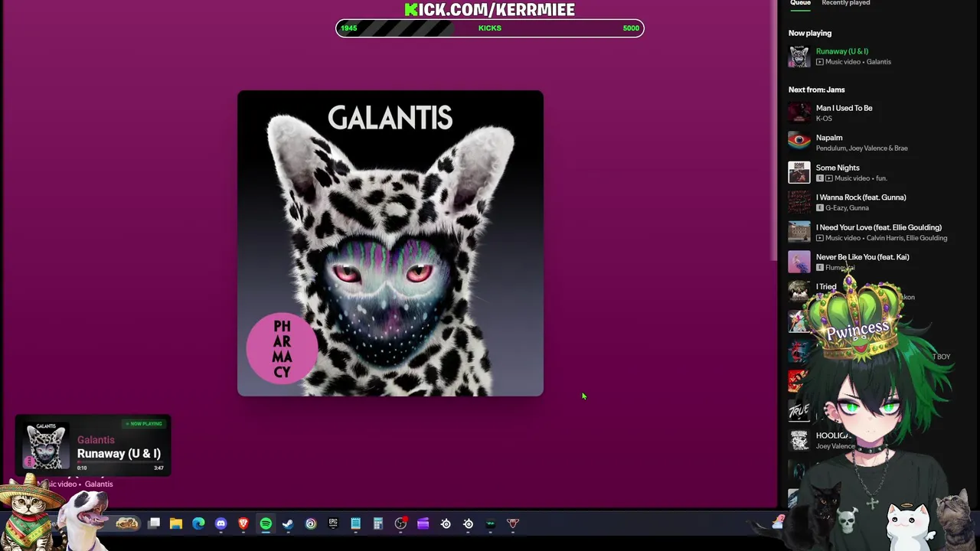The height and width of the screenshot is (551, 980).
Task: Click the Runaway (U & I) queue thumbnail
Action: [x=799, y=57]
